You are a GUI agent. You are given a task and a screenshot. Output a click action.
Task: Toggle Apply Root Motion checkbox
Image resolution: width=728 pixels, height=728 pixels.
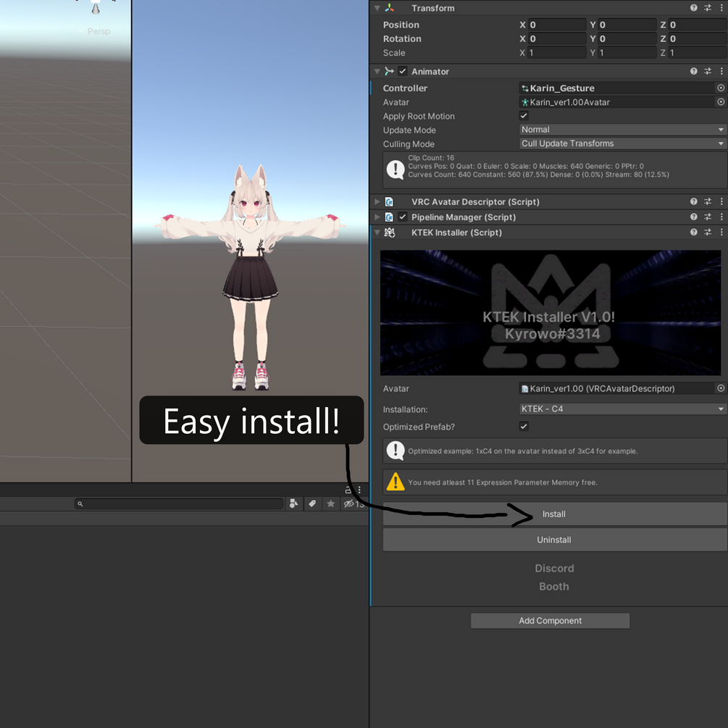pyautogui.click(x=524, y=116)
